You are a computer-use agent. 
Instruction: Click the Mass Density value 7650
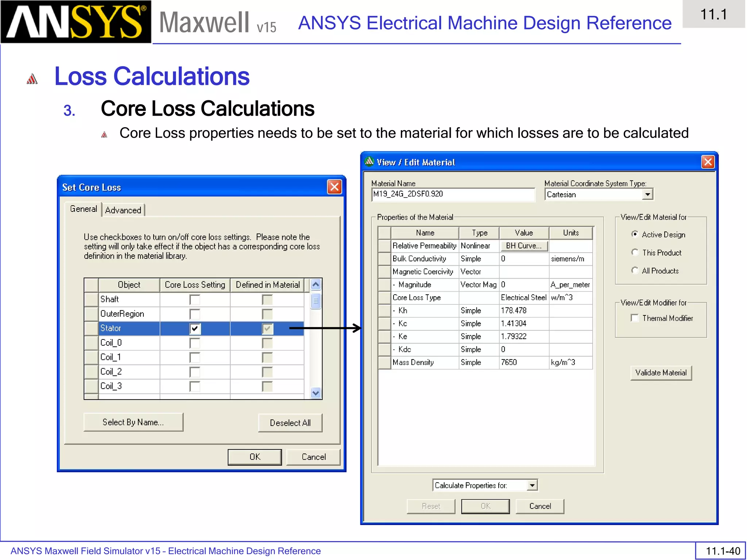(524, 362)
